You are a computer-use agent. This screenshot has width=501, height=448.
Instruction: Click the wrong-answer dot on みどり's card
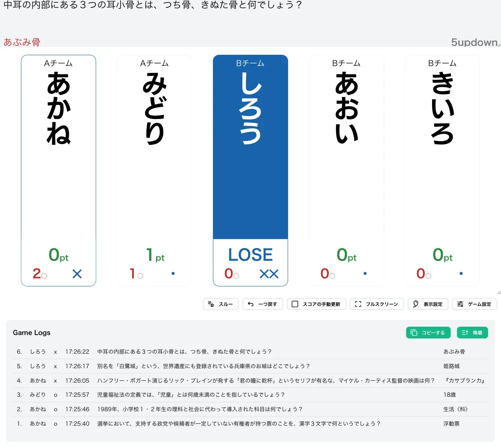[173, 273]
